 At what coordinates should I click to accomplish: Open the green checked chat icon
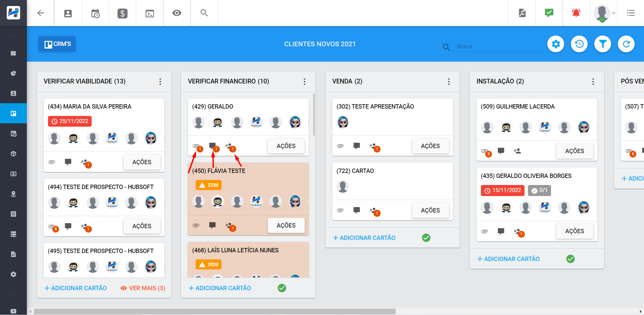[549, 13]
